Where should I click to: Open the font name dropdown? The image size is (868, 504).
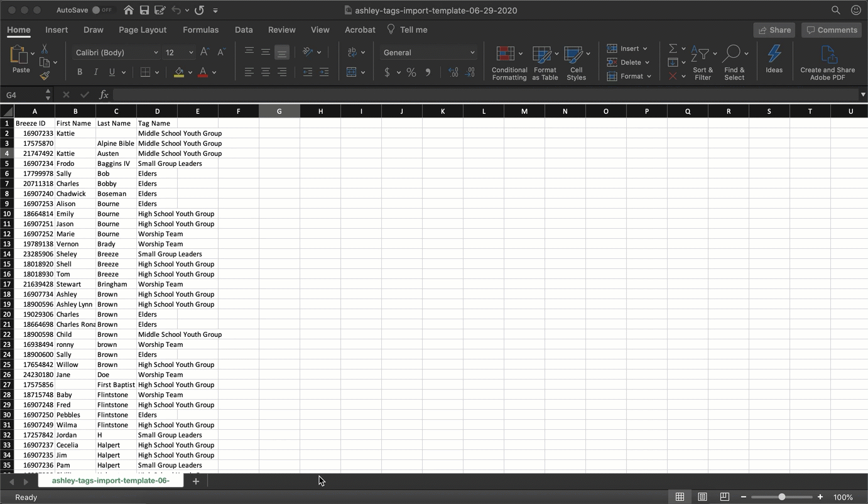point(117,53)
